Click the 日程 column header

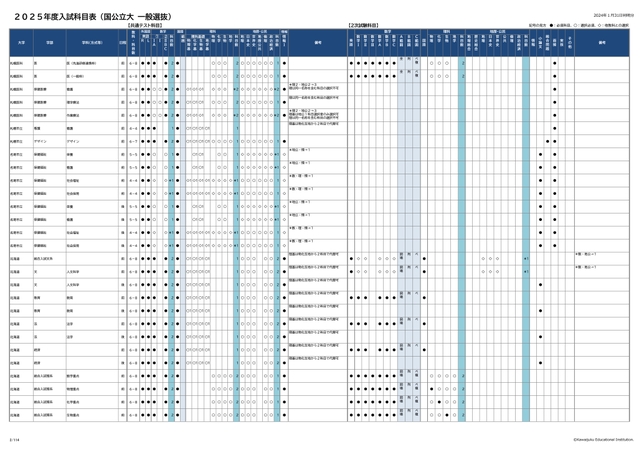tap(121, 43)
